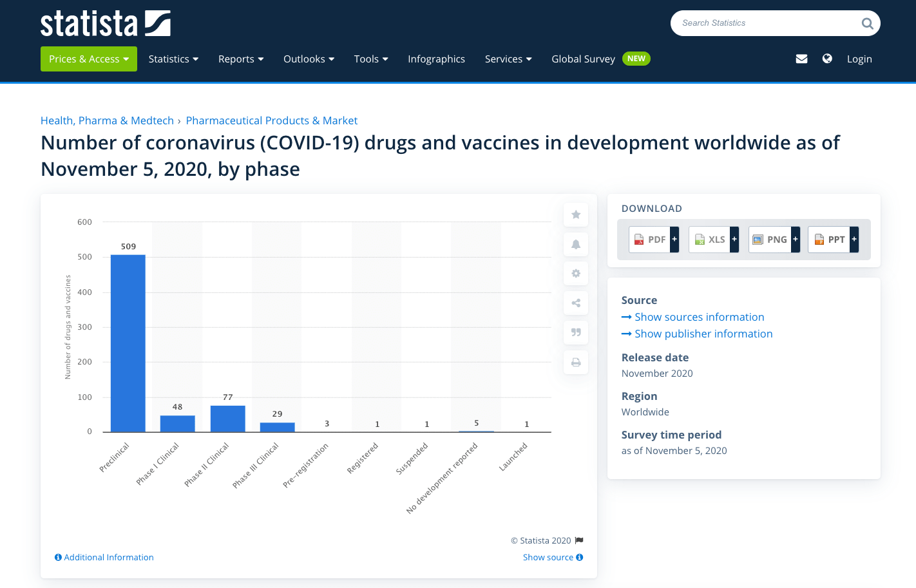Image resolution: width=916 pixels, height=588 pixels.
Task: Expand the Reports menu
Action: point(241,59)
